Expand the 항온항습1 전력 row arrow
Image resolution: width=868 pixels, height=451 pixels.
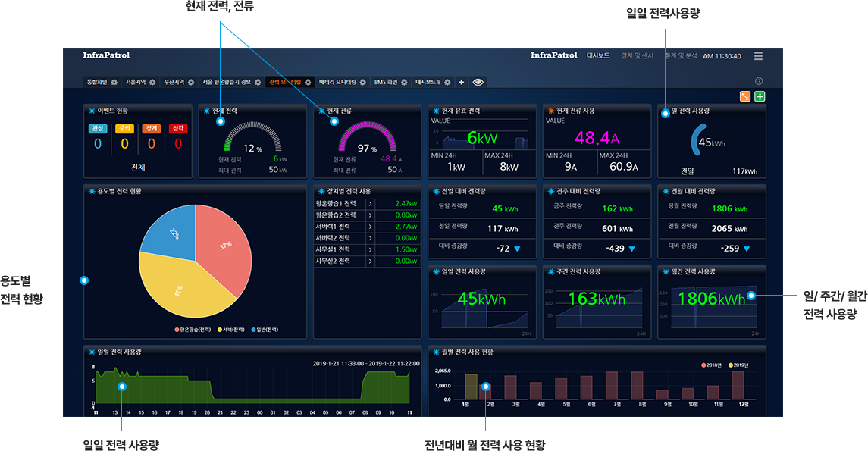(x=369, y=204)
